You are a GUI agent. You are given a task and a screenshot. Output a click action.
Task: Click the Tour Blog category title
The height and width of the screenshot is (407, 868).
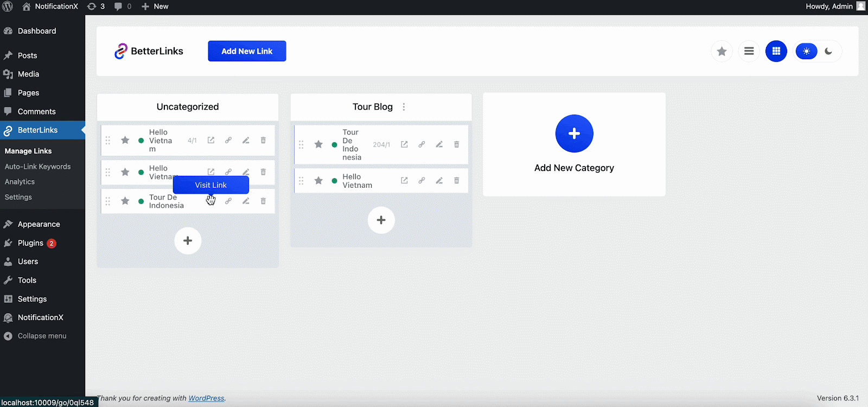pyautogui.click(x=373, y=107)
